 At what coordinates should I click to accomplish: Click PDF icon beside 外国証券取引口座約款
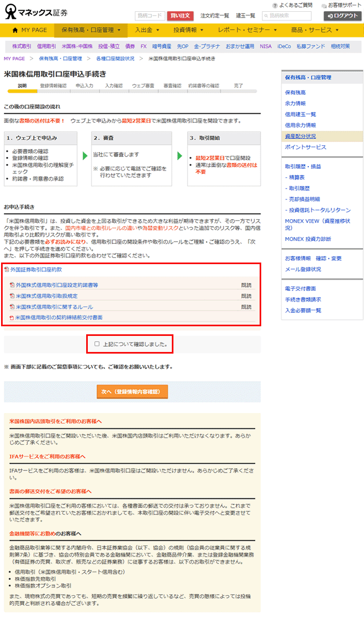click(6, 269)
